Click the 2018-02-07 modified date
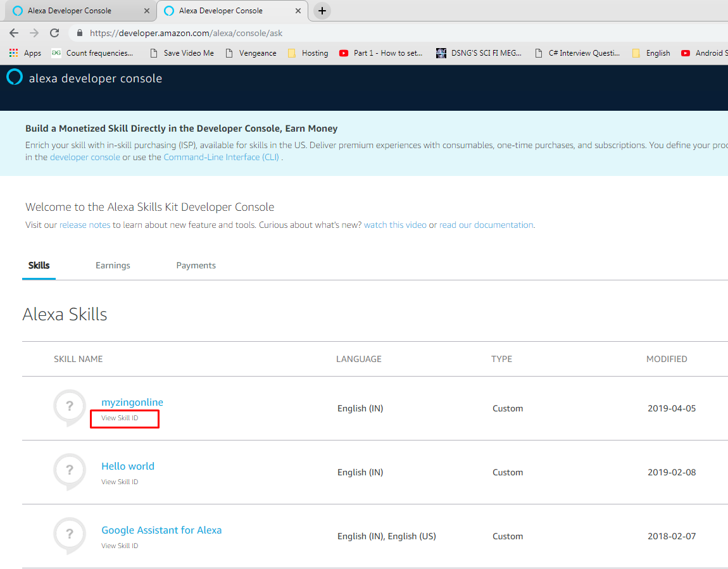This screenshot has width=728, height=569. [672, 536]
